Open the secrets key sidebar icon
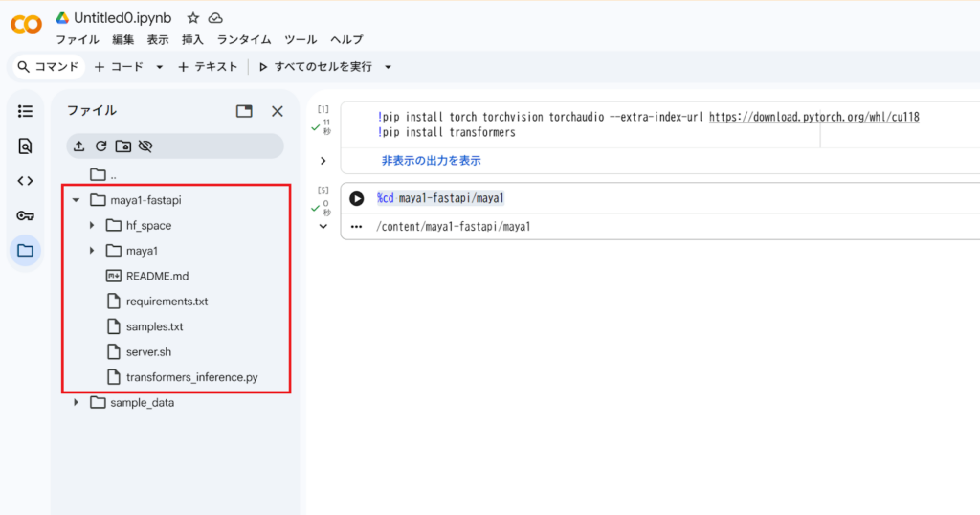Image resolution: width=980 pixels, height=515 pixels. click(25, 215)
